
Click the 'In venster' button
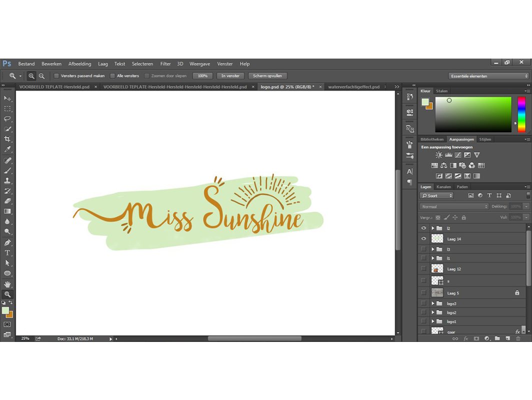(230, 76)
